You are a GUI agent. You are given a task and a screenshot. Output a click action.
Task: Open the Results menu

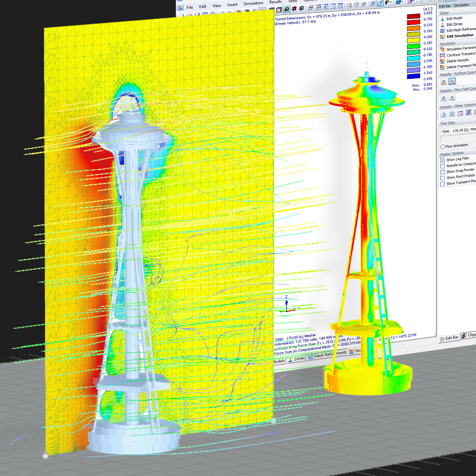(275, 2)
